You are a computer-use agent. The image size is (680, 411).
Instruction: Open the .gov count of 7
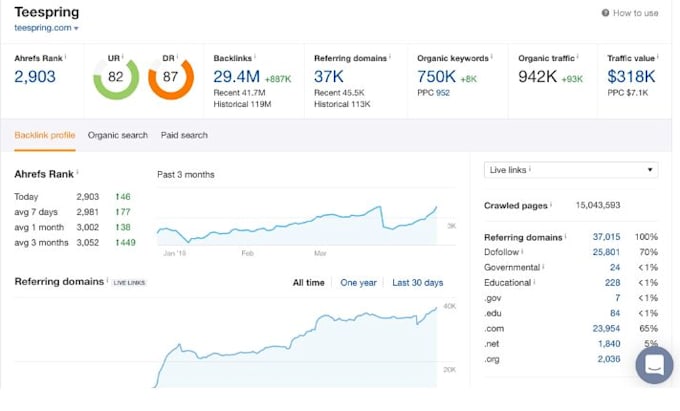(x=618, y=298)
